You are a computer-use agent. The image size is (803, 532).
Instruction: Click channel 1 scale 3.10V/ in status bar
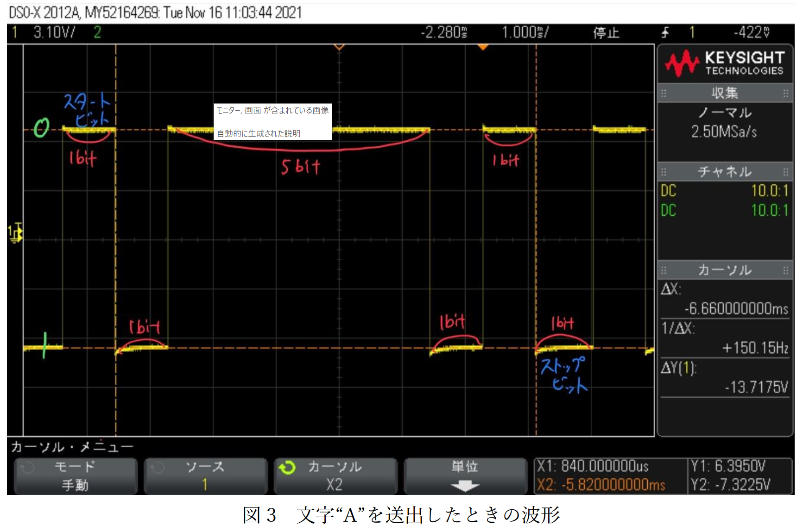coord(54,32)
